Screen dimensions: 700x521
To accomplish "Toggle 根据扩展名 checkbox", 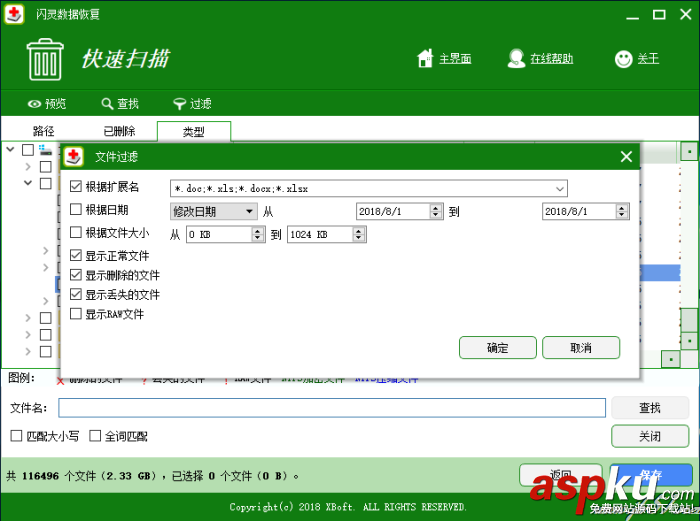I will [76, 186].
